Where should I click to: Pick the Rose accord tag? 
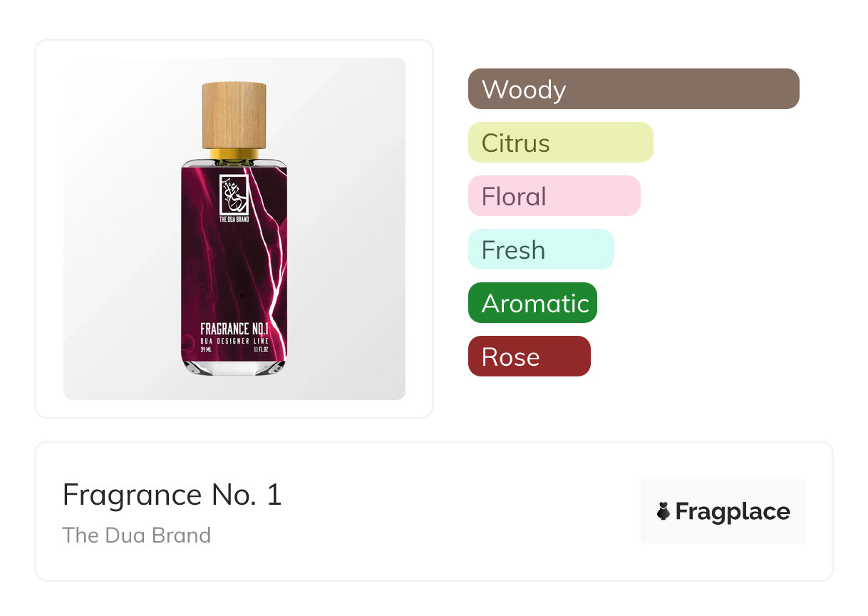[x=529, y=356]
